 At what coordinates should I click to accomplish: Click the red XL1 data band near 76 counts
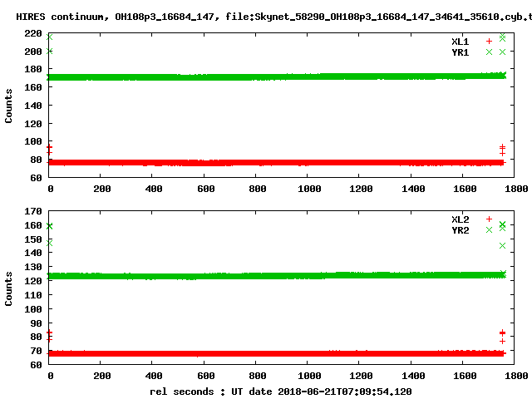coord(277,163)
